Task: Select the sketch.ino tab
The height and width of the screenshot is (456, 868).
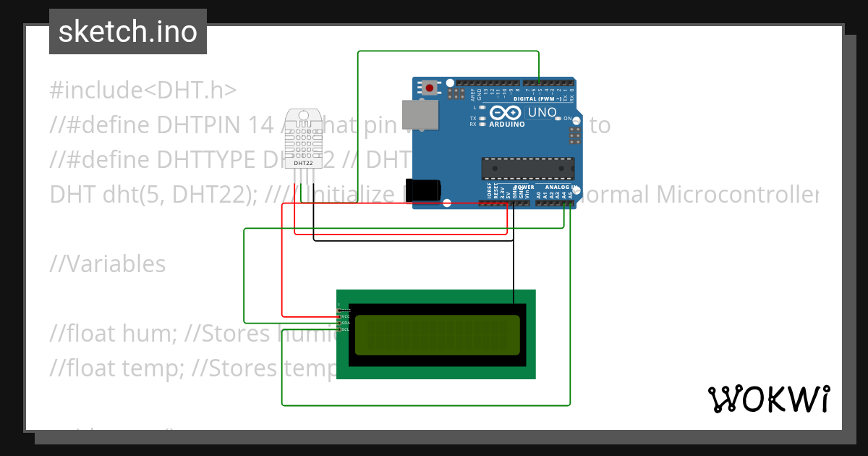Action: pyautogui.click(x=127, y=31)
